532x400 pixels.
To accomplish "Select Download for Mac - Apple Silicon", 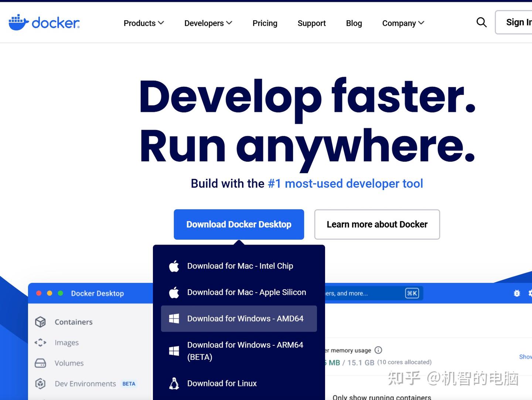I will point(239,292).
